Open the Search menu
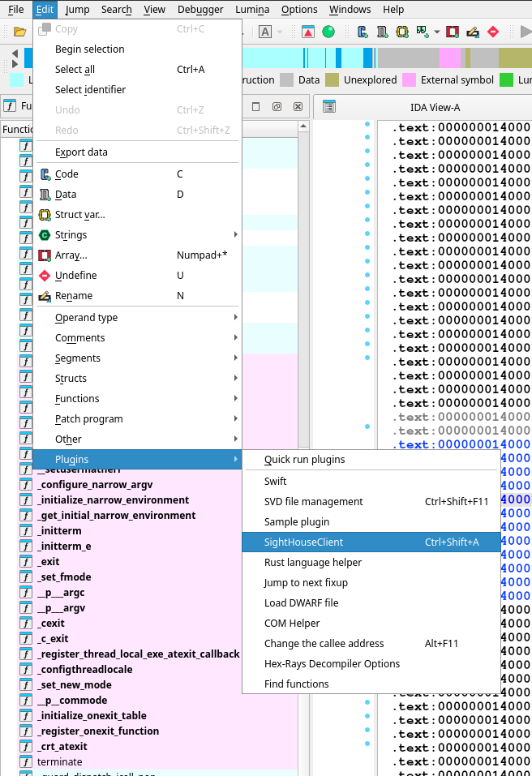Screen dimensions: 532x776 click(x=116, y=10)
